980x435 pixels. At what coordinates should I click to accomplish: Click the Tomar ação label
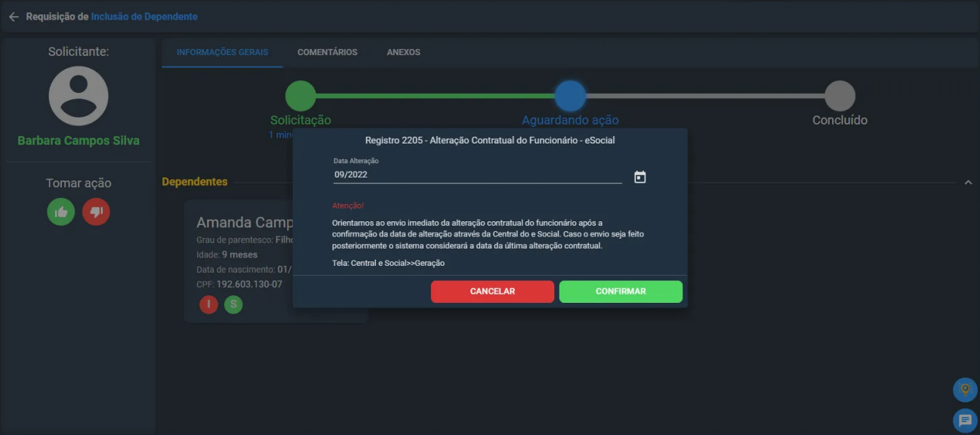coord(79,183)
